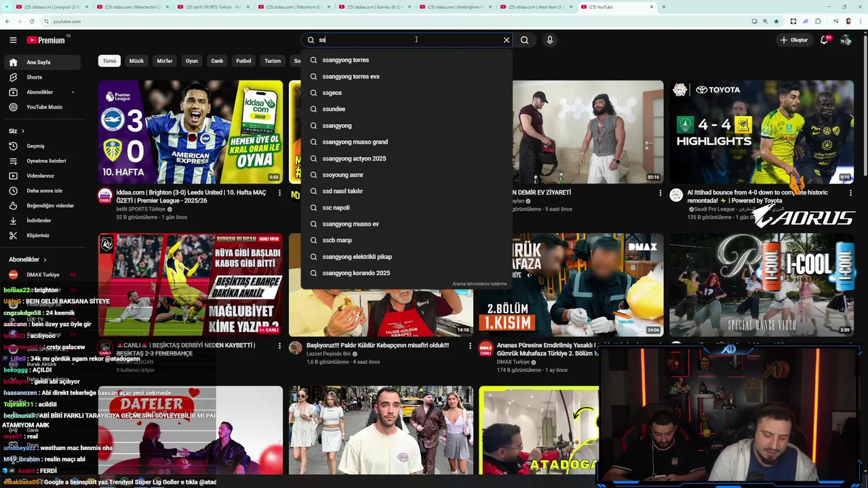
Task: Open options for Al Ittihad video
Action: pos(851,193)
